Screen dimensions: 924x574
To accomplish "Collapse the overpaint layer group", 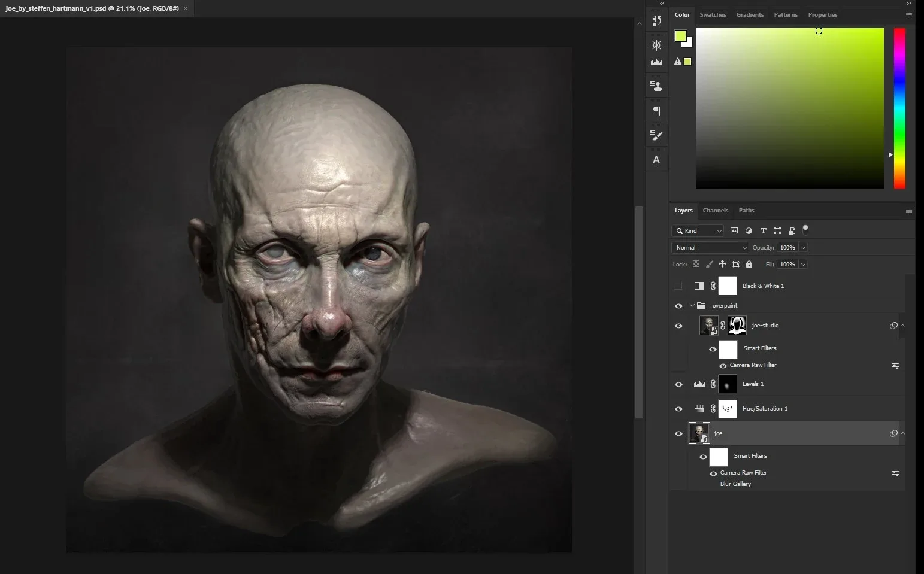I will click(692, 306).
